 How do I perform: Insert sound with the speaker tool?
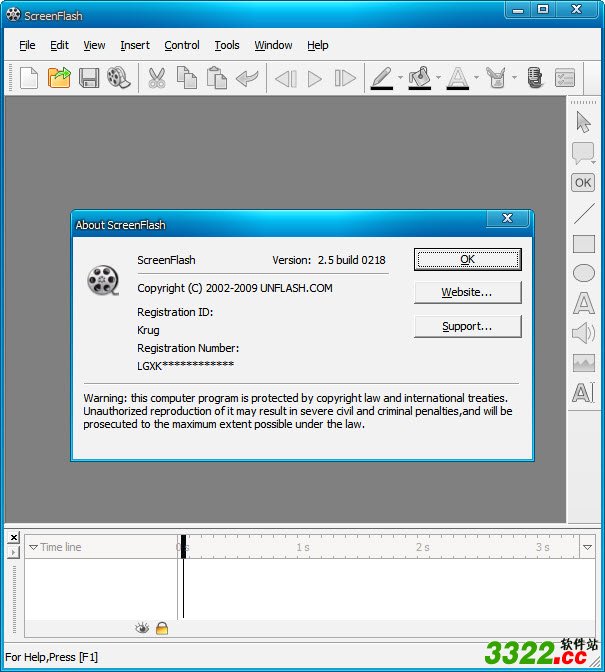pos(584,333)
